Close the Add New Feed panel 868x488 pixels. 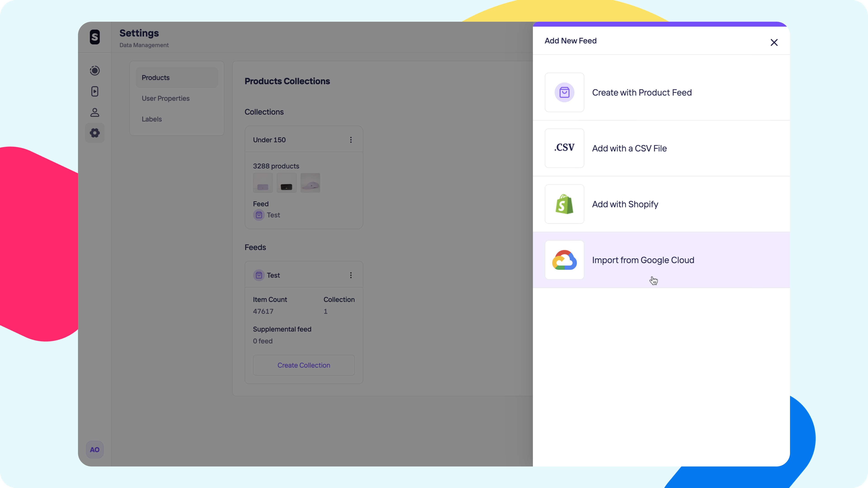click(774, 42)
